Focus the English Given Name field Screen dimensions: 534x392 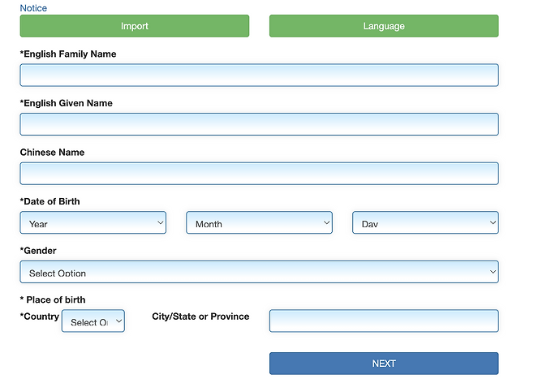pos(259,124)
